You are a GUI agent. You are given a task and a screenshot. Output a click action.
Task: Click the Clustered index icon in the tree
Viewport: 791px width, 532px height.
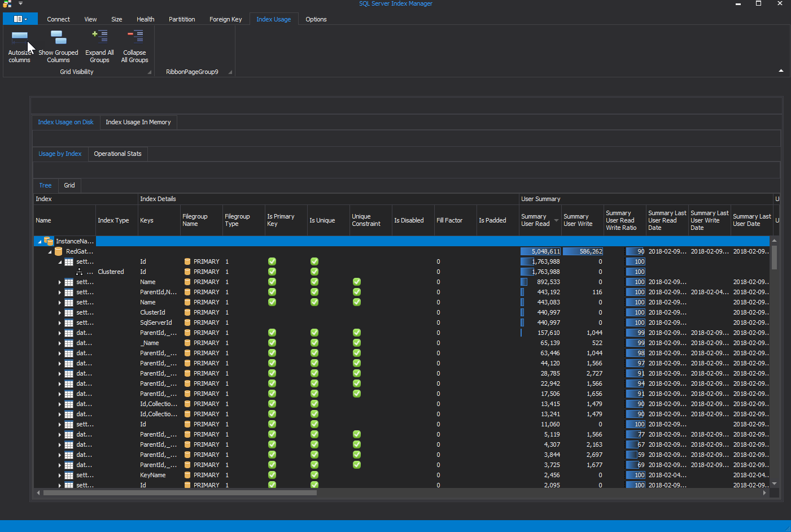coord(79,272)
